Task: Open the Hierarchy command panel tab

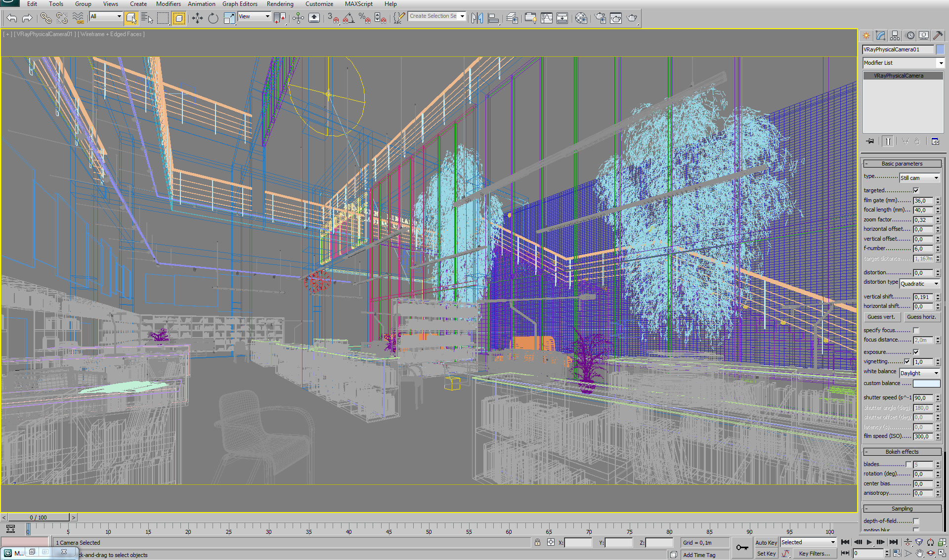Action: [895, 36]
